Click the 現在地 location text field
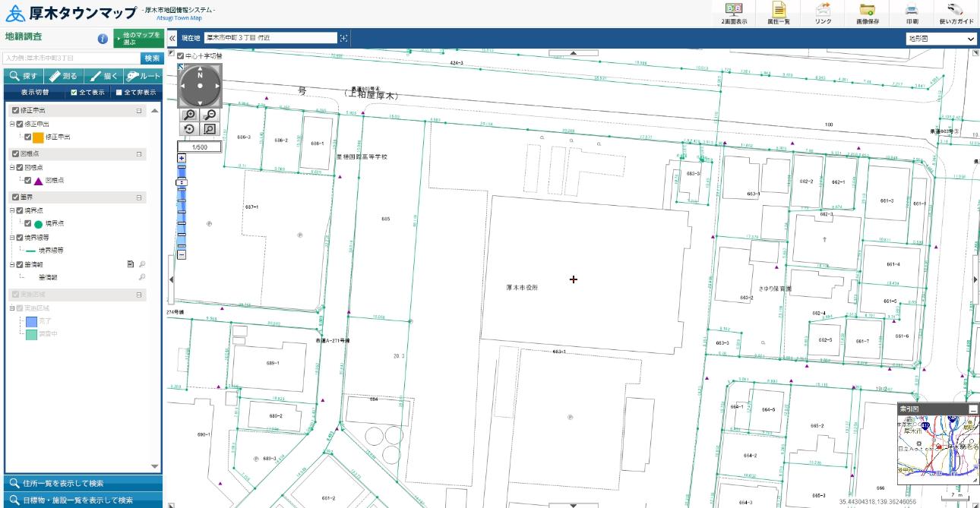The image size is (980, 508). [270, 38]
